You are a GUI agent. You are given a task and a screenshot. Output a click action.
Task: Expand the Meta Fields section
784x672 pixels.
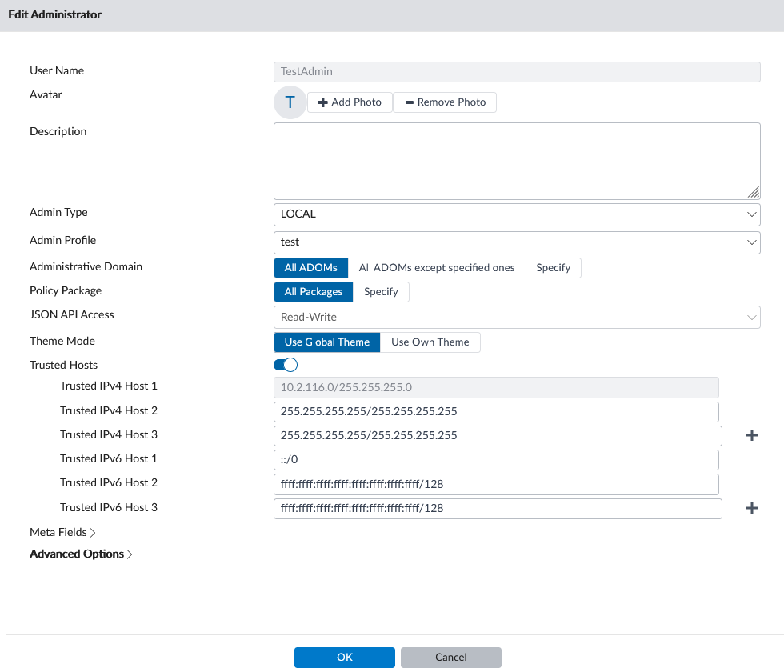pyautogui.click(x=62, y=532)
